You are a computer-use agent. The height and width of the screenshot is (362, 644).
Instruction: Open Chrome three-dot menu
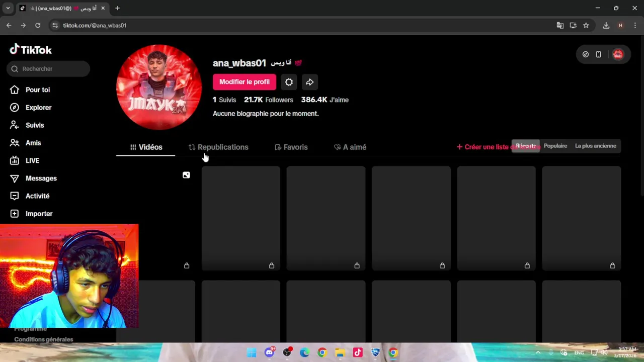pyautogui.click(x=635, y=25)
